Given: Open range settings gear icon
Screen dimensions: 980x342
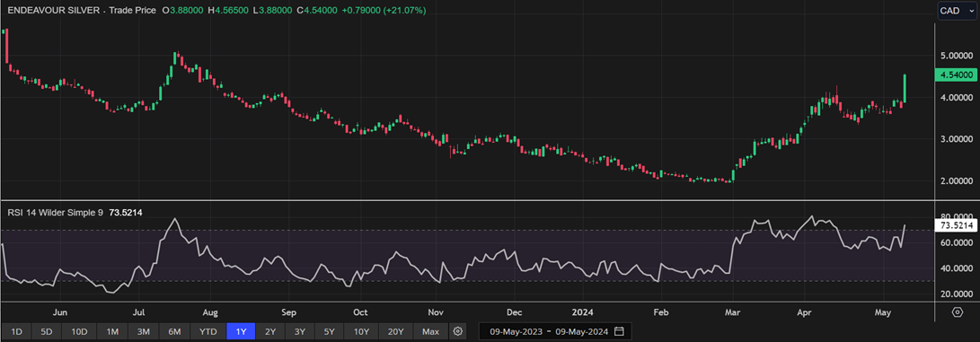Looking at the screenshot, I should click(x=458, y=331).
